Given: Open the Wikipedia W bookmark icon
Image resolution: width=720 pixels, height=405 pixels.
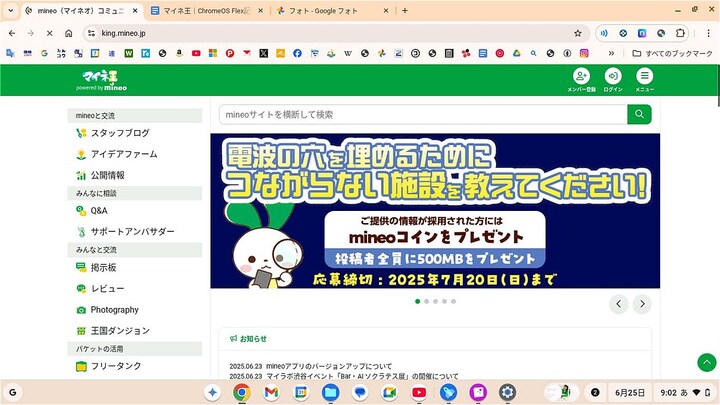Looking at the screenshot, I should coord(348,53).
